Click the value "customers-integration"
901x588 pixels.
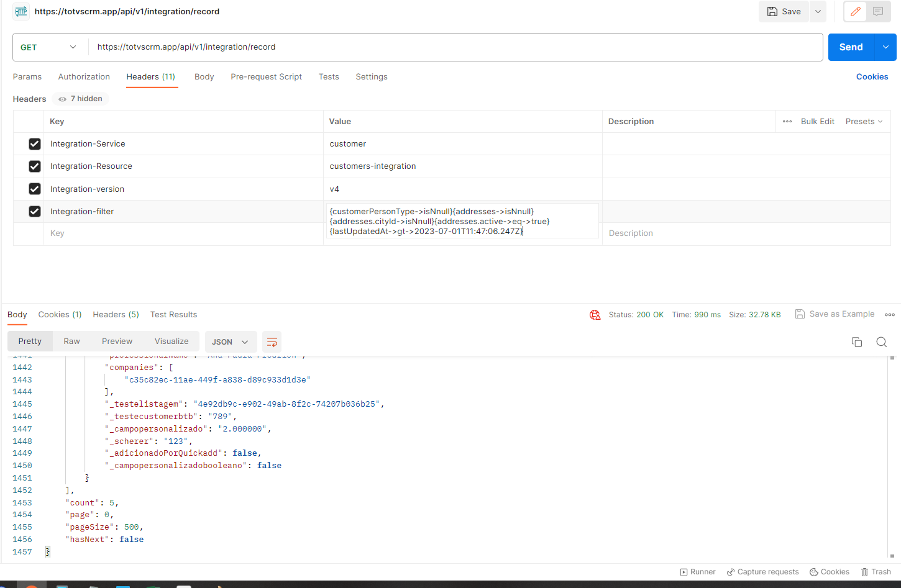373,166
